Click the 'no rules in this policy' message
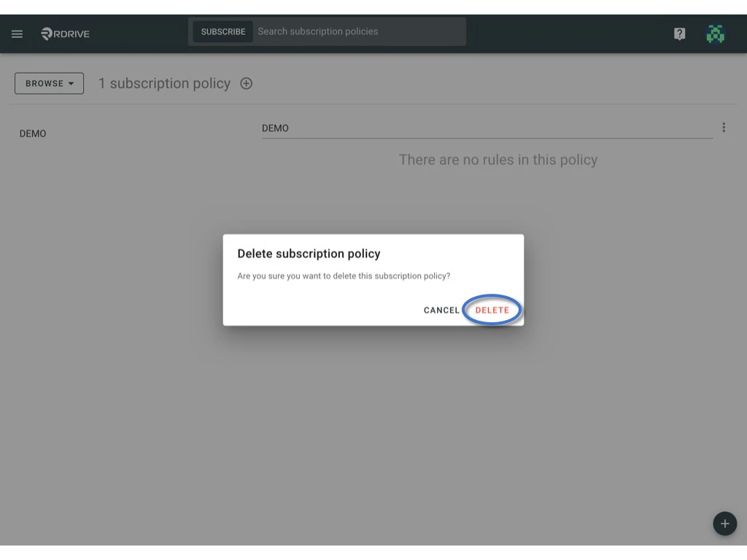Viewport: 747px width, 560px height. (498, 159)
